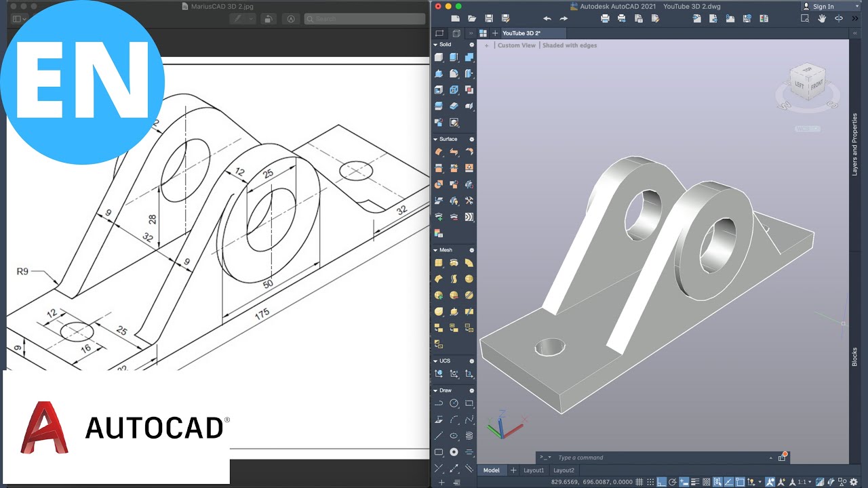Click the Shell solid icon

click(439, 89)
